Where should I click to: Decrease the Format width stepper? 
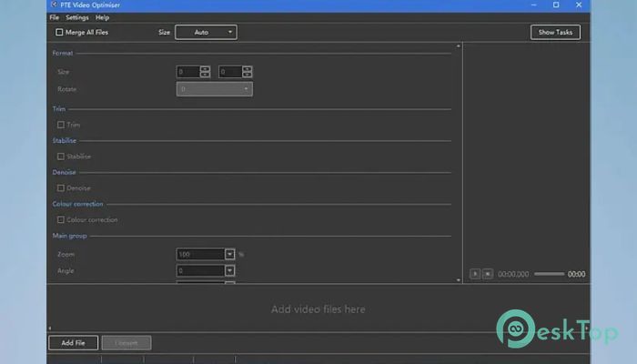[x=205, y=75]
